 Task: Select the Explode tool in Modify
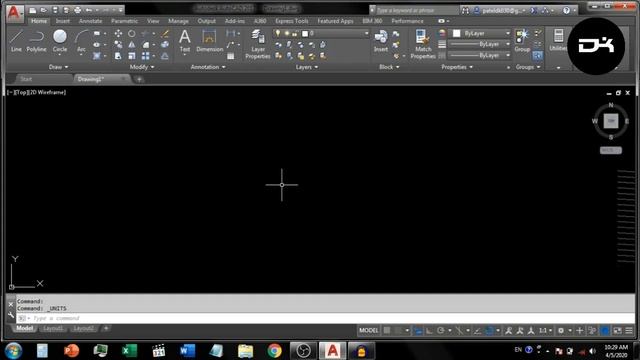[x=165, y=44]
